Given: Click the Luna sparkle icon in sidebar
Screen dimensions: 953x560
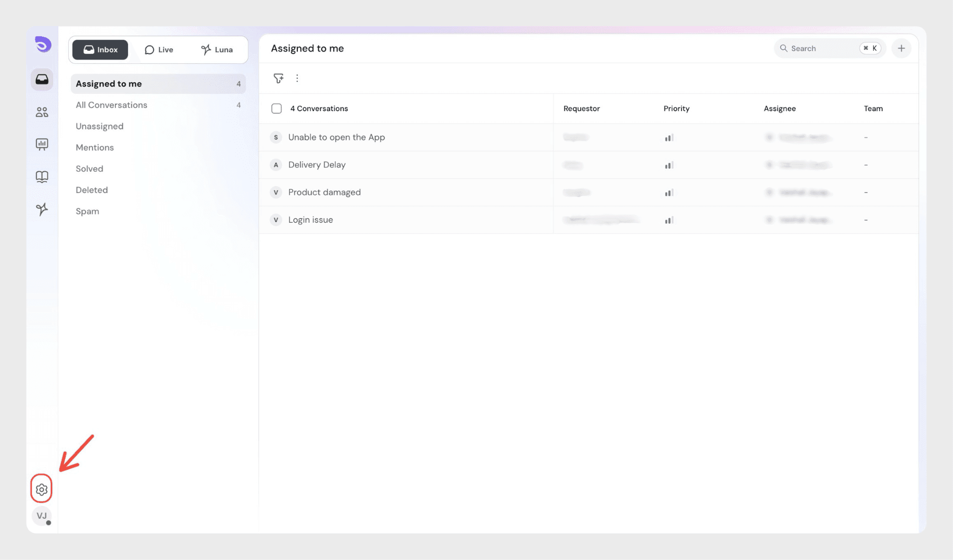Looking at the screenshot, I should tap(42, 209).
